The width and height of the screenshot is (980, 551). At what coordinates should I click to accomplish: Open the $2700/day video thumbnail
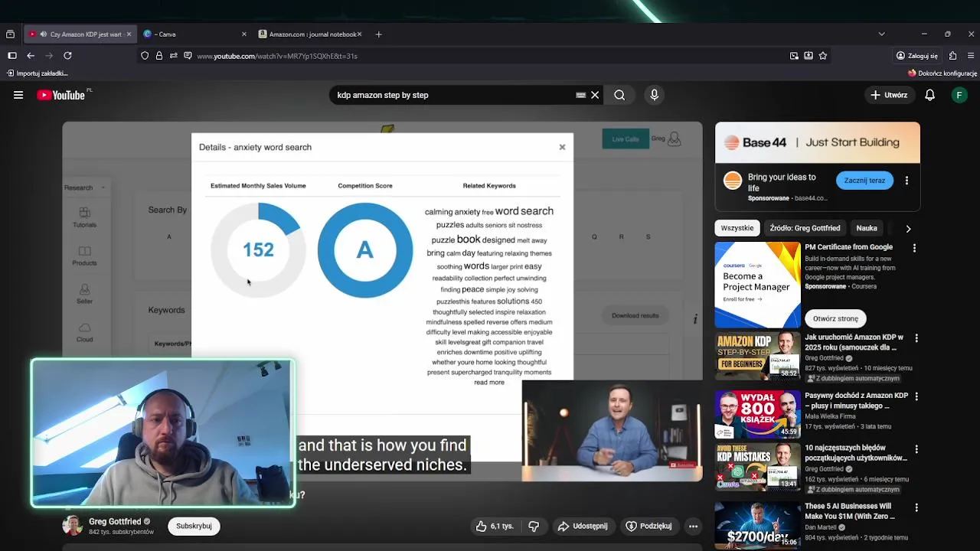(757, 526)
